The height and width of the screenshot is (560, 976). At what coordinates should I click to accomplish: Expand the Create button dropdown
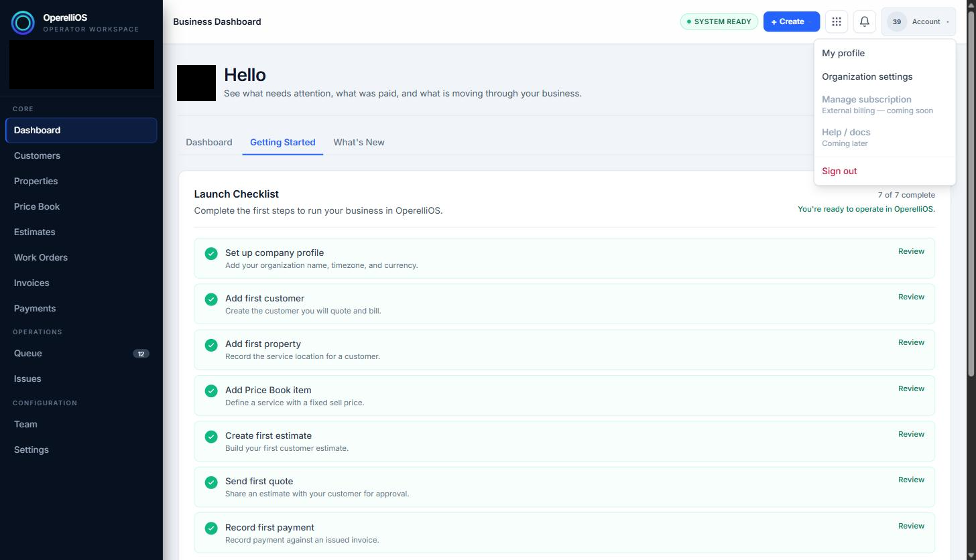tap(792, 21)
